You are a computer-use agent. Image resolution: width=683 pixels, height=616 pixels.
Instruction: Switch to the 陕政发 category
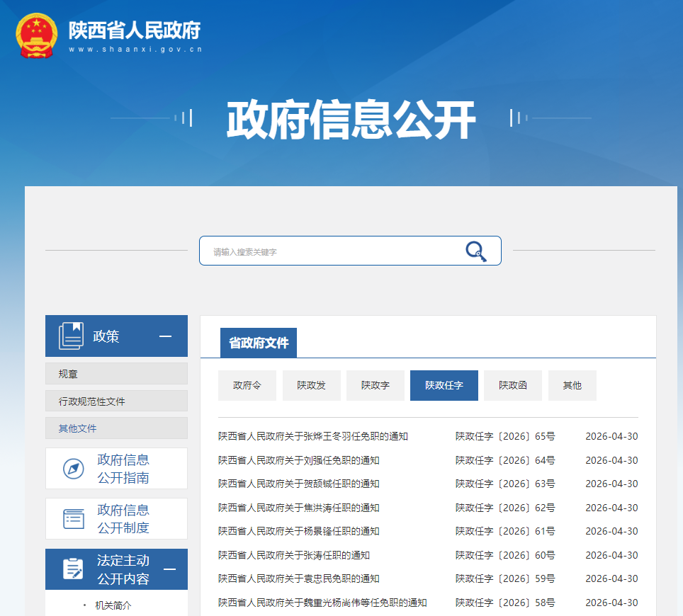(x=311, y=385)
